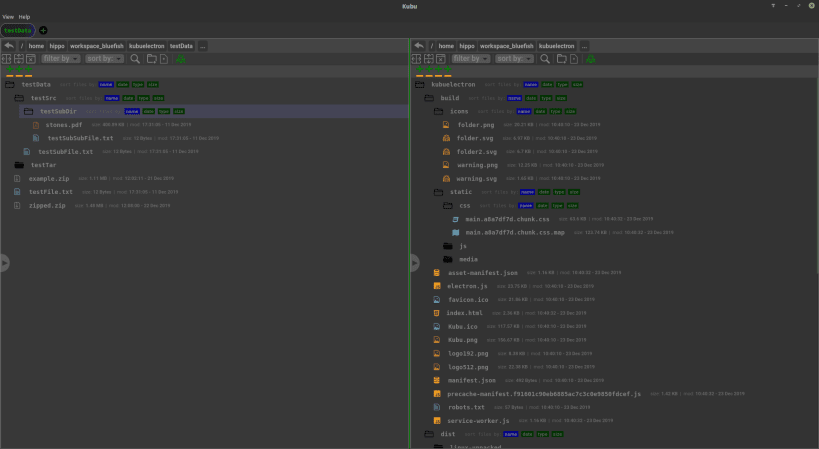Select logo512.png in right pane
The height and width of the screenshot is (449, 819).
(x=468, y=367)
